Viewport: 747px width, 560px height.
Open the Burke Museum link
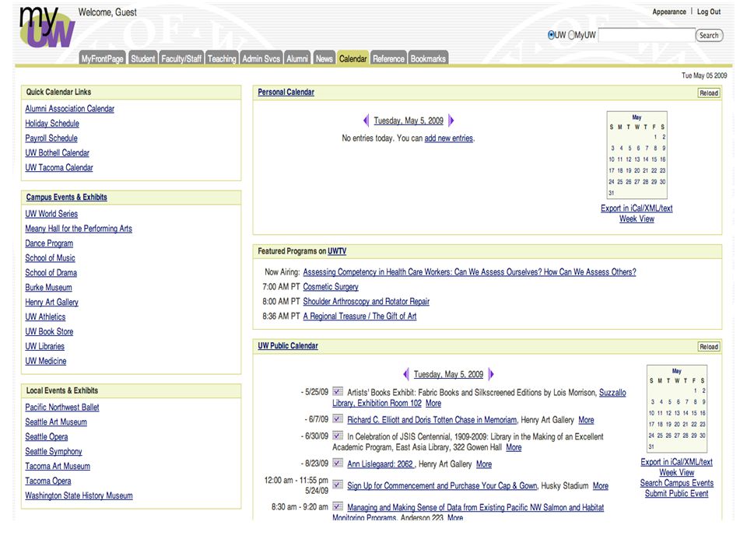(48, 288)
